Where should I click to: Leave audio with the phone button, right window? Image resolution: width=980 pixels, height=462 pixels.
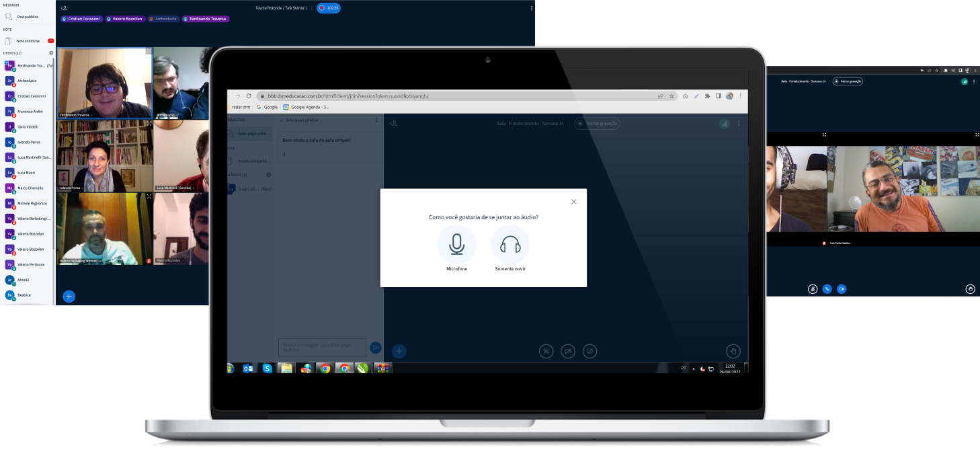point(827,289)
